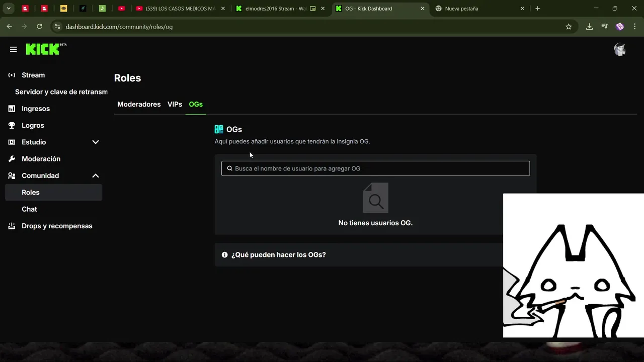This screenshot has width=644, height=362.
Task: Click the Kick Beta logo
Action: click(46, 49)
